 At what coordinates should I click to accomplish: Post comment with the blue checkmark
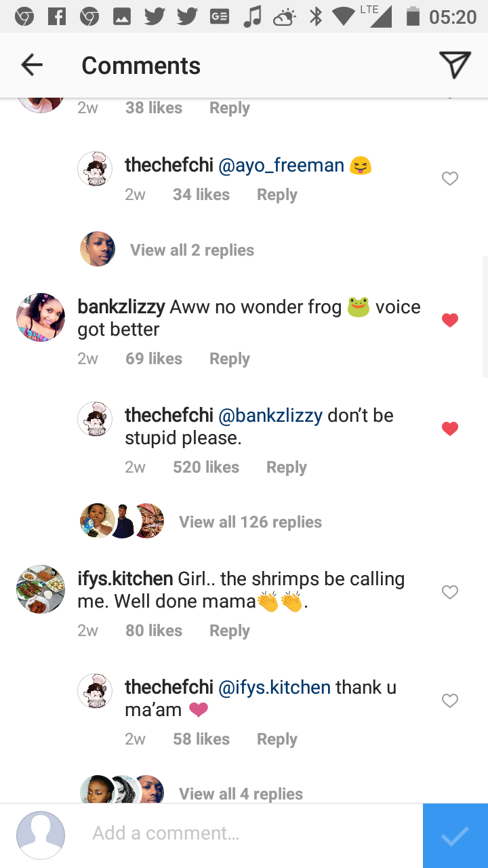[455, 835]
